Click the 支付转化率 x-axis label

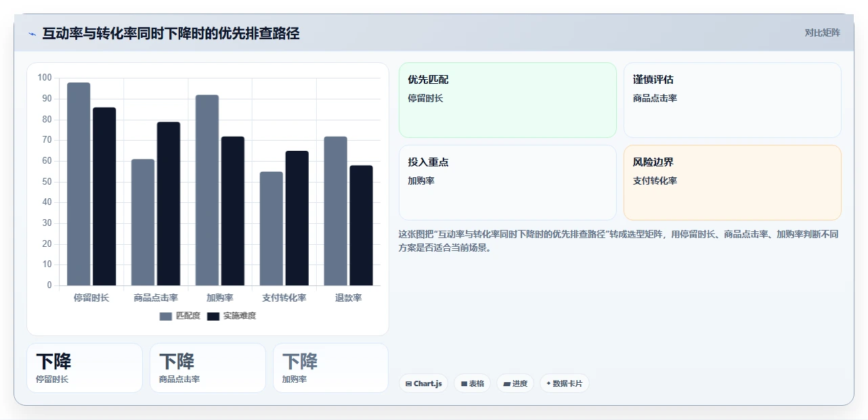[x=284, y=298]
